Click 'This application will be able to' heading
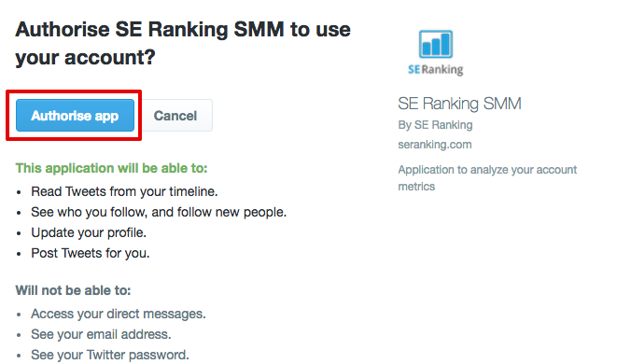This screenshot has height=364, width=631. click(x=111, y=168)
